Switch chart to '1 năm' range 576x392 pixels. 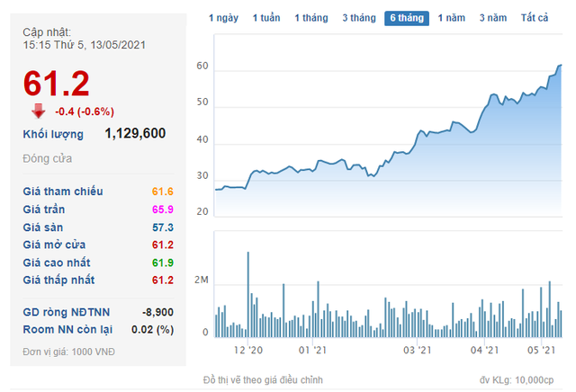coord(452,18)
